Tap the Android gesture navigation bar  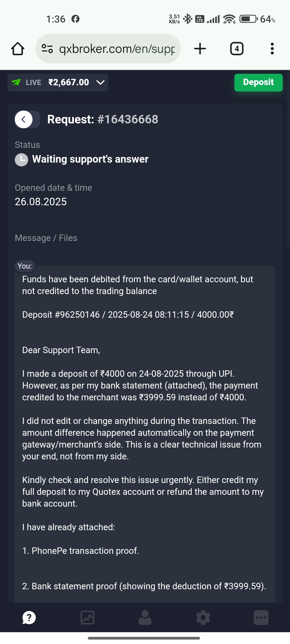pos(144,638)
